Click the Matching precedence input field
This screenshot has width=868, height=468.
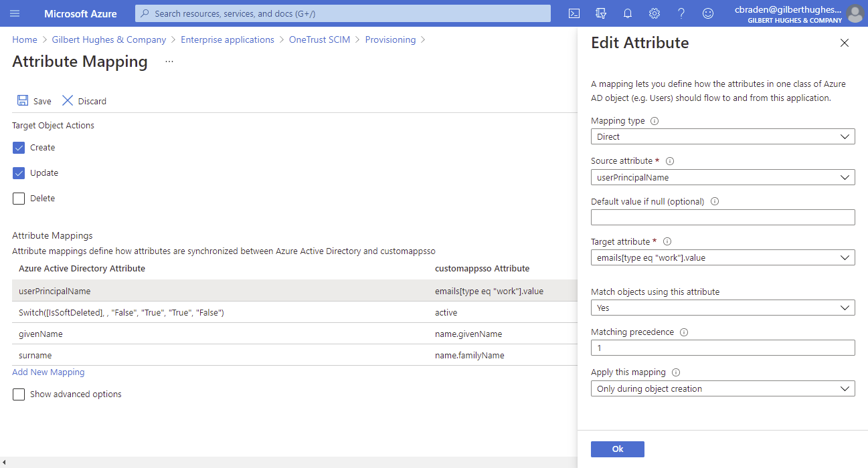click(x=723, y=347)
